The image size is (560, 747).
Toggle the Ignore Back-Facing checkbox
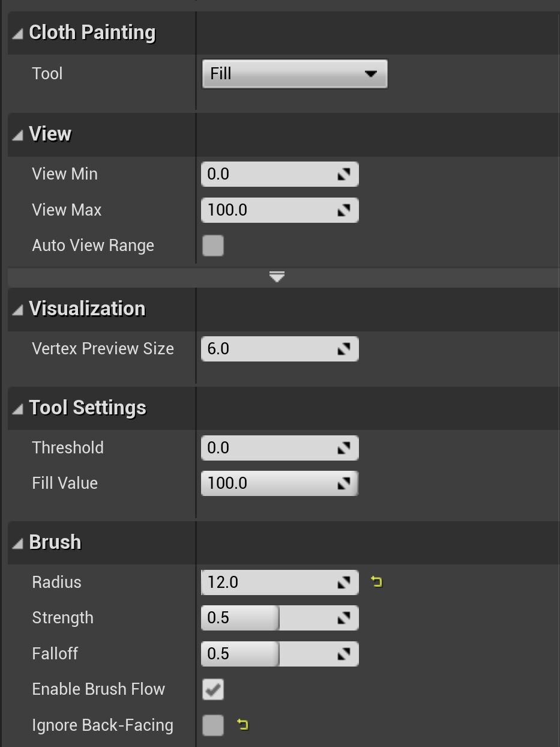click(213, 725)
